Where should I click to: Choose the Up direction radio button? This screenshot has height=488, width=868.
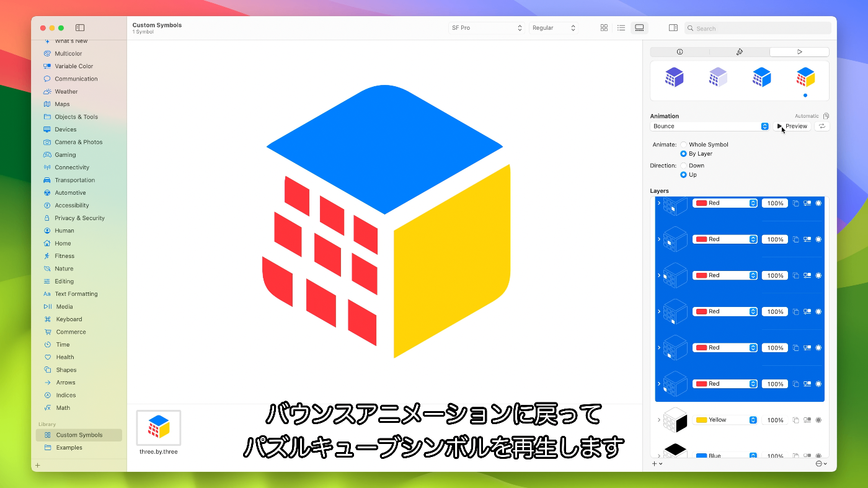(683, 175)
